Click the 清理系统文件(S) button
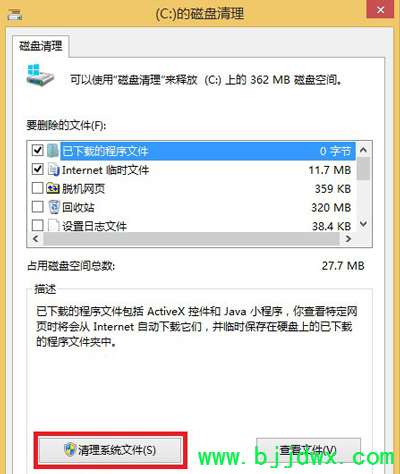Screen dimensions: 400x474 (x=110, y=450)
